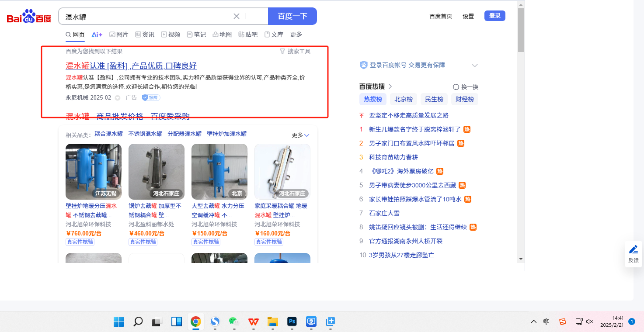The height and width of the screenshot is (332, 644).
Task: Open the blue plus-sign app in the taskbar
Action: point(330,322)
